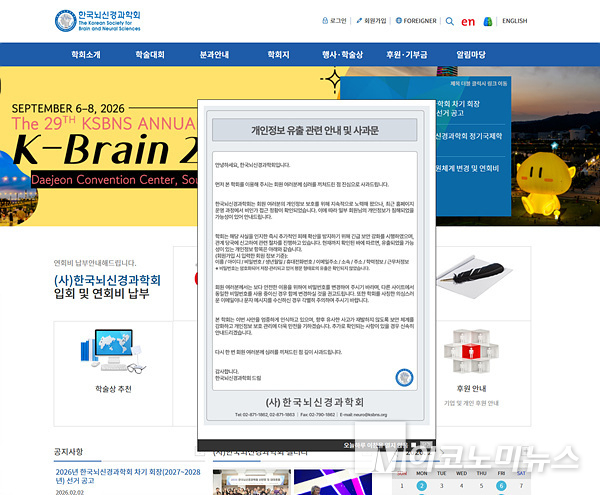This screenshot has height=495, width=600.
Task: Click the K-Brain 2026 banner image
Action: [x=100, y=150]
